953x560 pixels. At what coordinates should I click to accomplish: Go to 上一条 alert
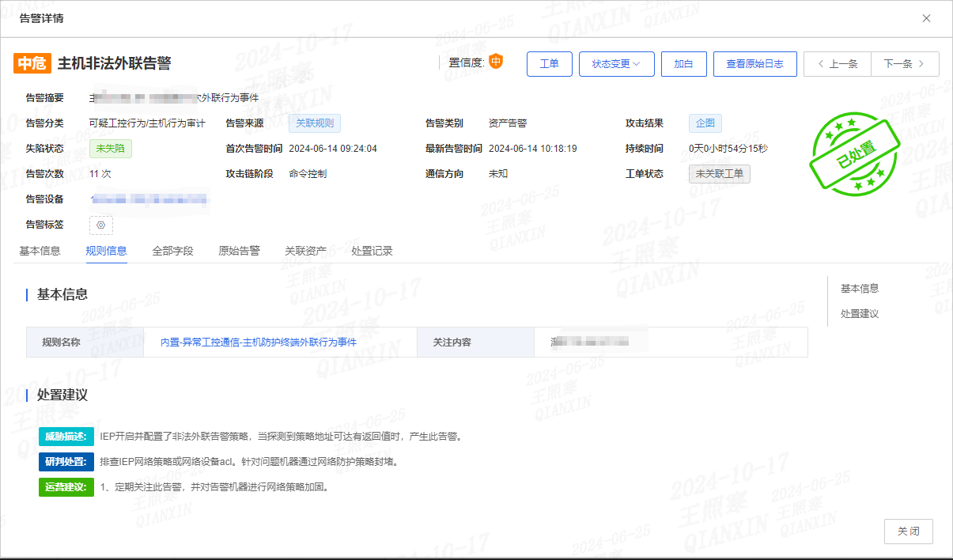click(x=838, y=64)
